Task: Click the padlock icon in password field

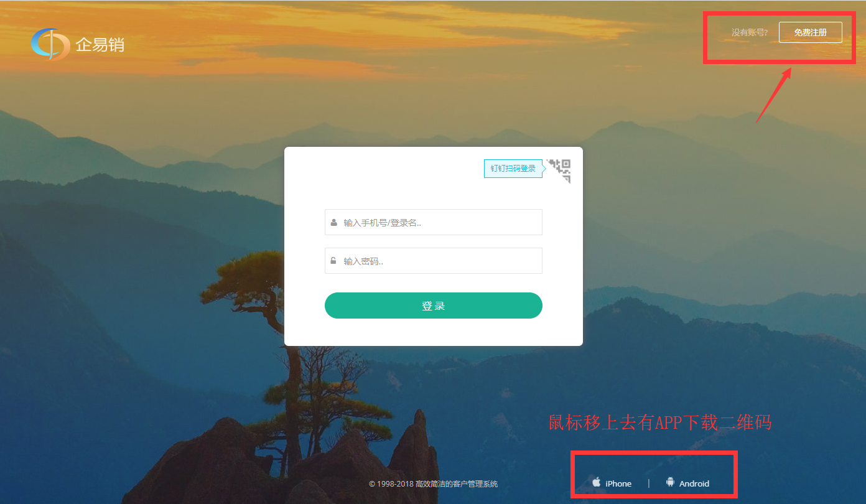Action: point(333,261)
